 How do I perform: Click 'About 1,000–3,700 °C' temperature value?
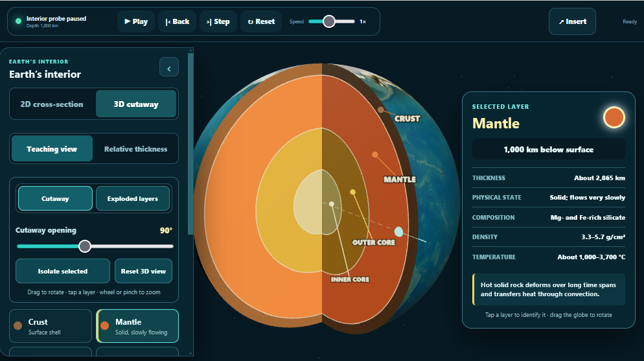[591, 257]
